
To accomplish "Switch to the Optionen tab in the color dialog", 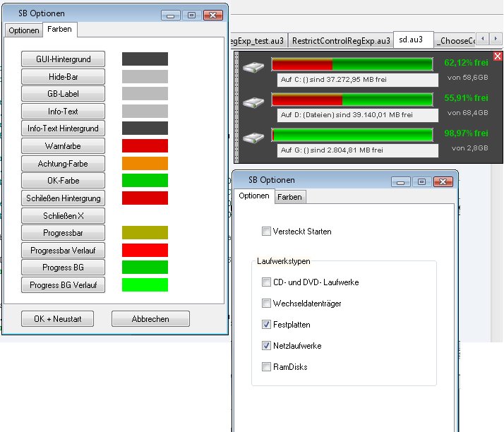I will (x=24, y=30).
